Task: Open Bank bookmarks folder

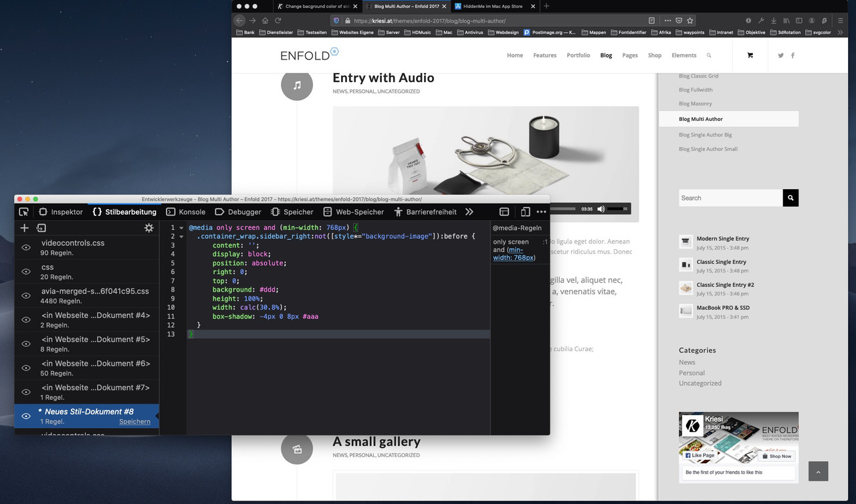Action: pyautogui.click(x=245, y=32)
